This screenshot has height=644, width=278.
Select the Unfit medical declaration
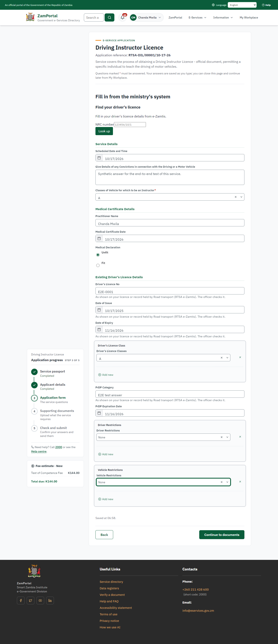(x=98, y=255)
